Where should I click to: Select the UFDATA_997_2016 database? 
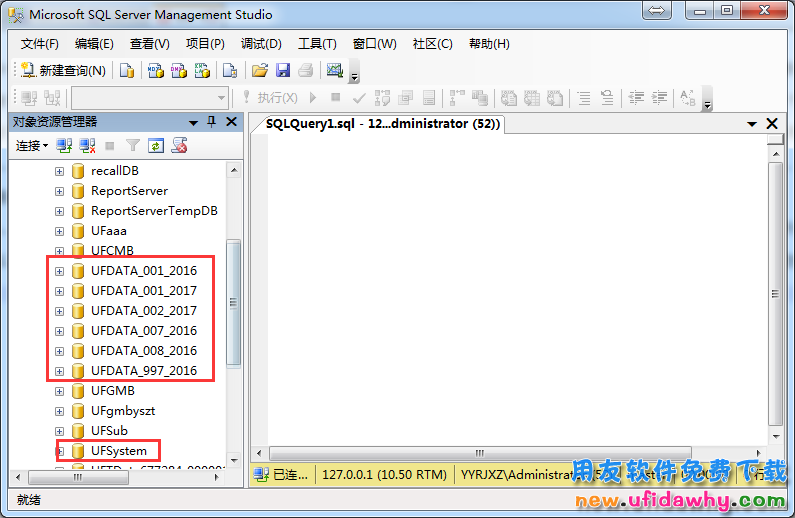tap(143, 371)
